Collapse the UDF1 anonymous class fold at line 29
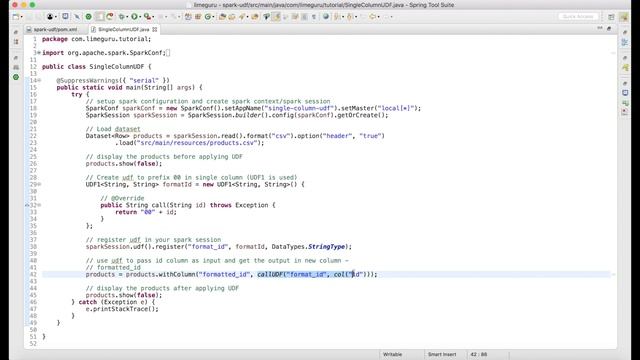This screenshot has width=640, height=360. pos(40,184)
